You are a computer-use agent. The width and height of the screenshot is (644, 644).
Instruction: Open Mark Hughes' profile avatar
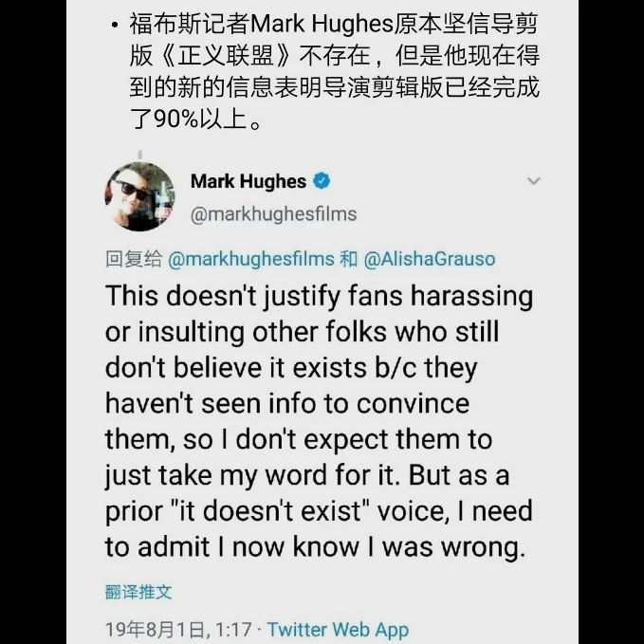pos(139,196)
